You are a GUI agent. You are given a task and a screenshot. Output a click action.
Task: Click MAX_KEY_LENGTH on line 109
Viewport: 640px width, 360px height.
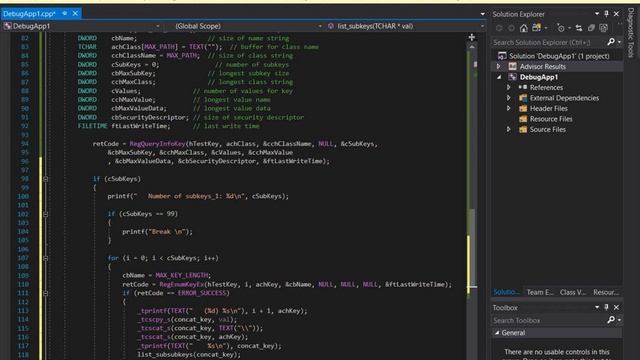182,275
